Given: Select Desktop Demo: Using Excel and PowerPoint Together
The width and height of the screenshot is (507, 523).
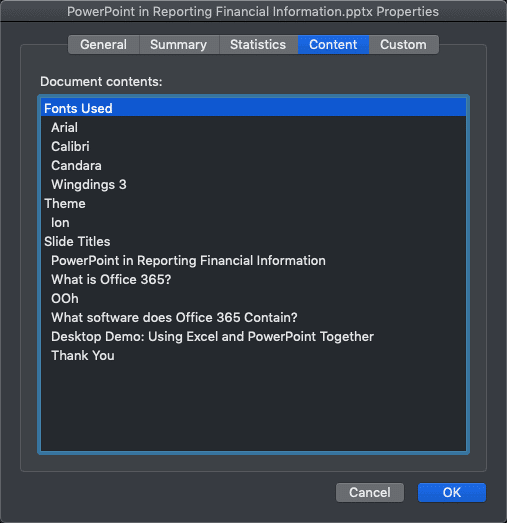Looking at the screenshot, I should point(254,336).
